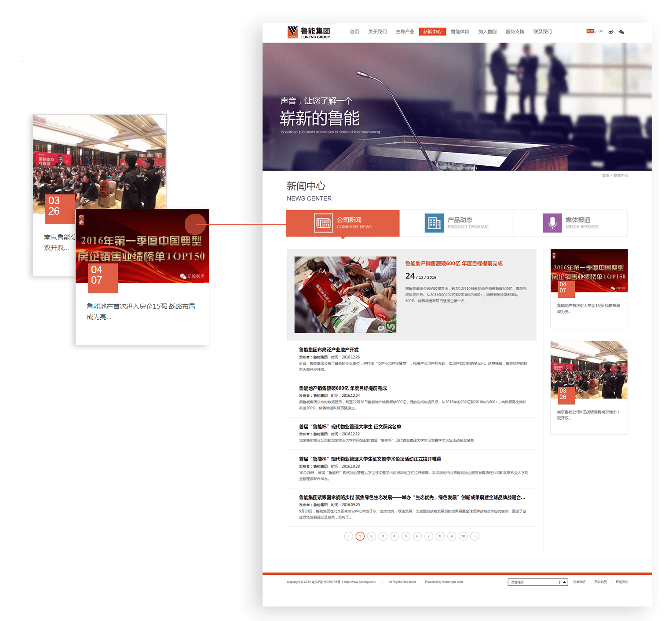The image size is (672, 621).
Task: Open the 主导产业 navigation menu
Action: 405,32
